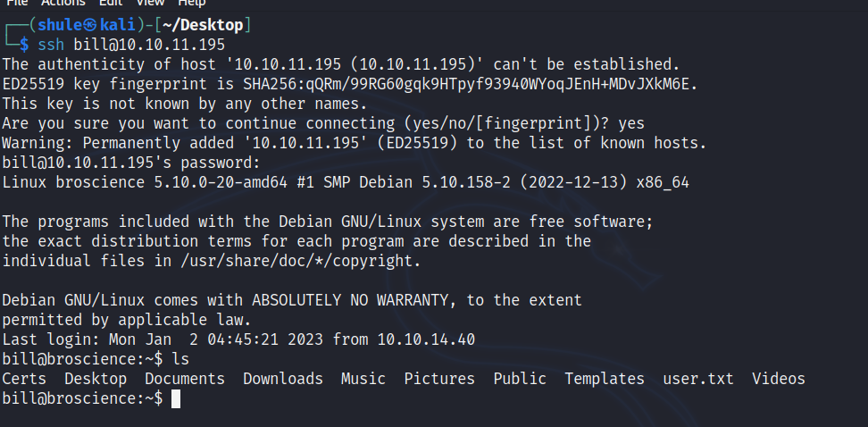Click the Pictures directory name
Screen dimensions: 868x427
pyautogui.click(x=439, y=379)
